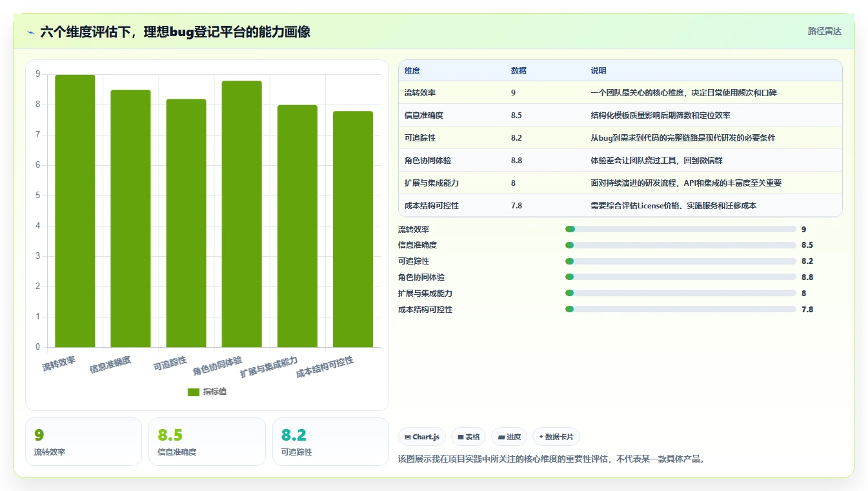Click the 可追踪性 bar in chart
The width and height of the screenshot is (868, 491).
tap(186, 223)
